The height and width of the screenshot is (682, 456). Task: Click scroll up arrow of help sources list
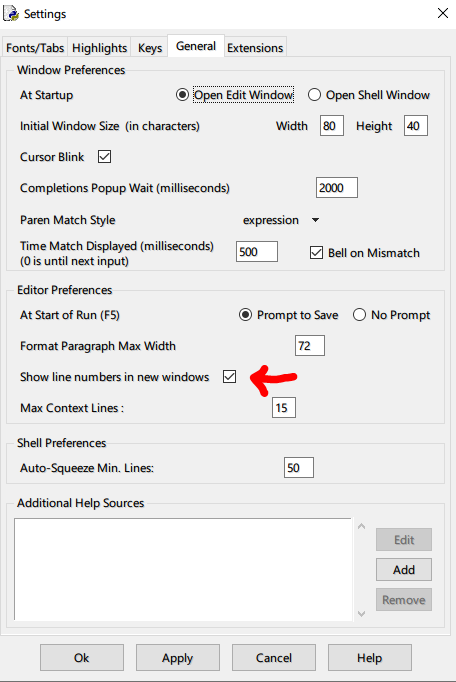pyautogui.click(x=361, y=527)
